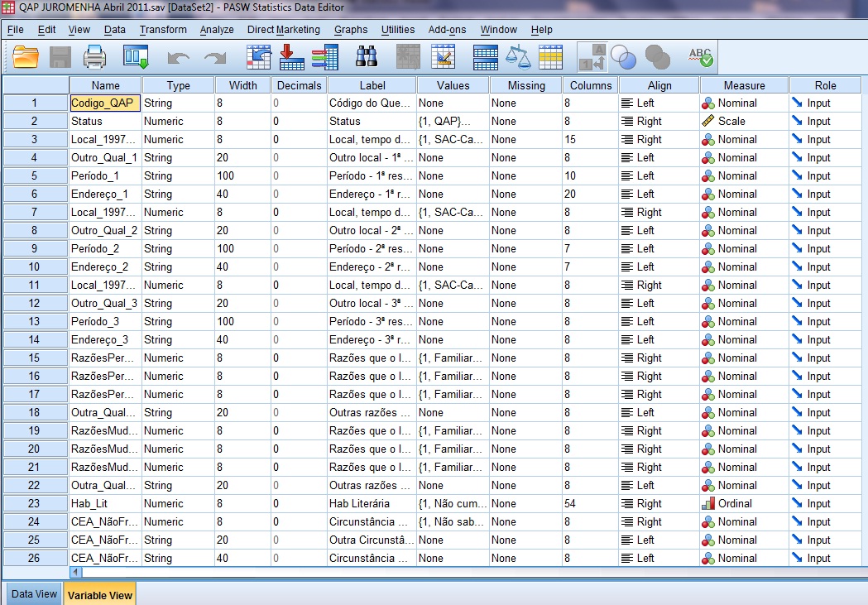Click the grayed-out Insert cases icon
868x605 pixels.
408,57
